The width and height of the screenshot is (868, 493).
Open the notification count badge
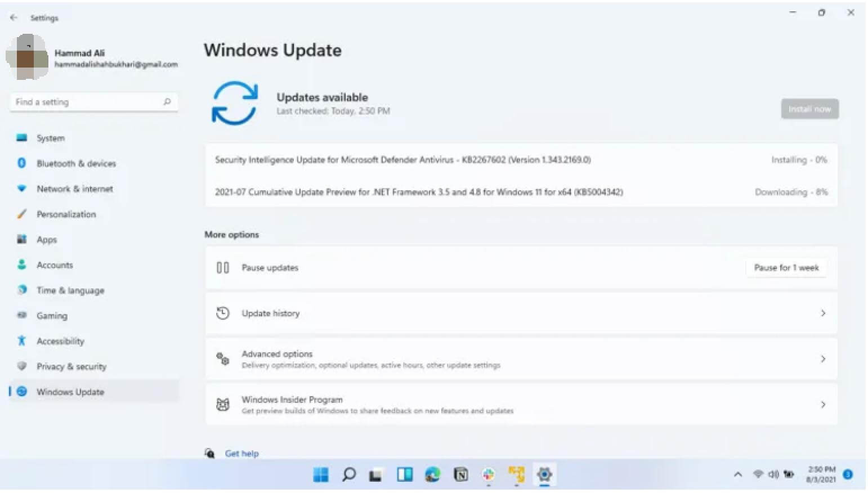coord(848,475)
